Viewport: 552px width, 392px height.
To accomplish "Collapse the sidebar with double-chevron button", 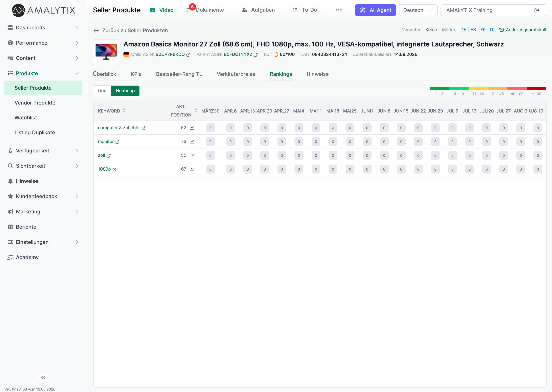I will click(43, 378).
